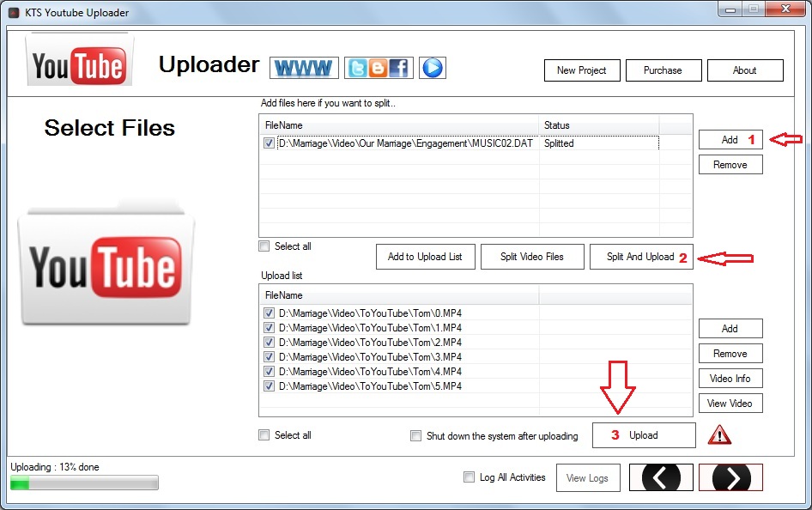Uncheck Tom\2.MP4 checkbox
This screenshot has height=510, width=812.
click(269, 342)
